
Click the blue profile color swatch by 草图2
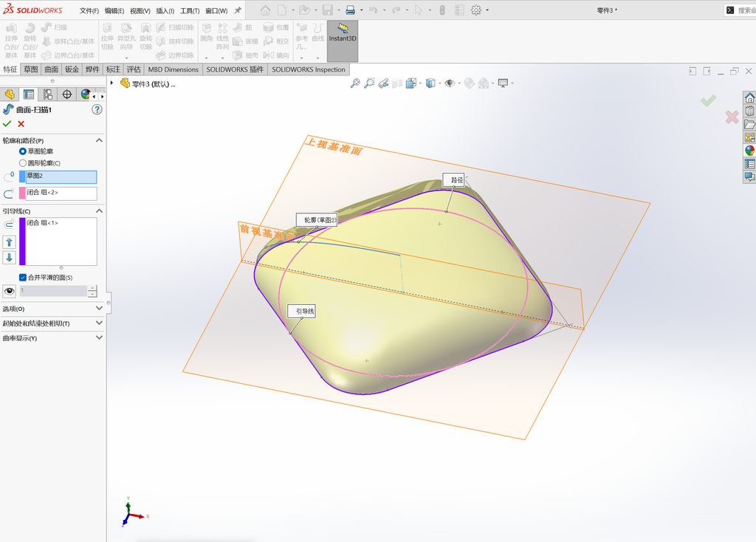tap(22, 176)
